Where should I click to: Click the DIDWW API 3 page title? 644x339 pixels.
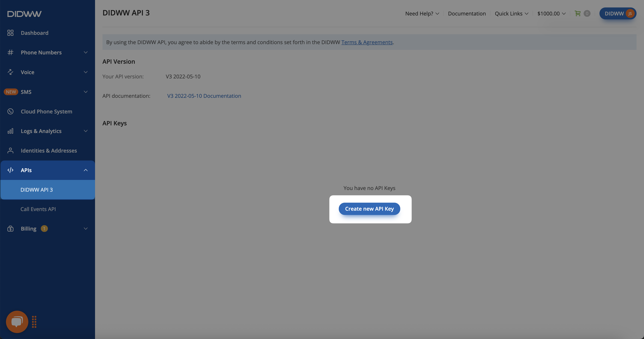coord(126,13)
